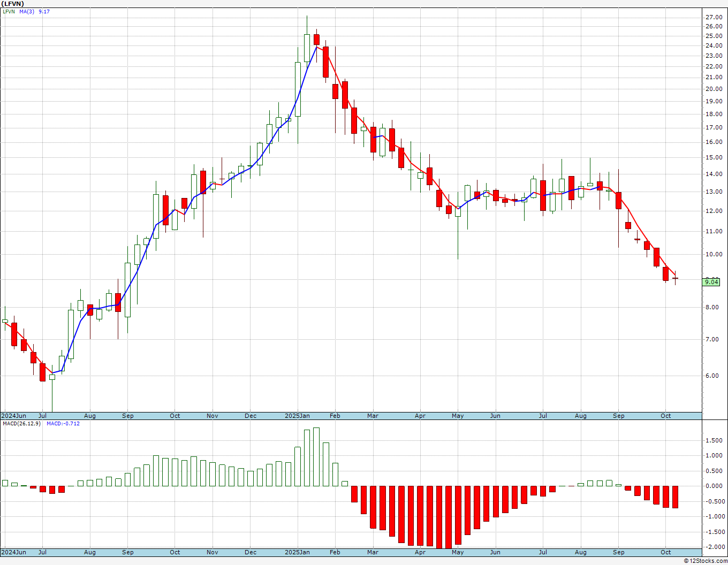Select the most recent candlestick on price chart
728x565 pixels.
click(x=675, y=278)
